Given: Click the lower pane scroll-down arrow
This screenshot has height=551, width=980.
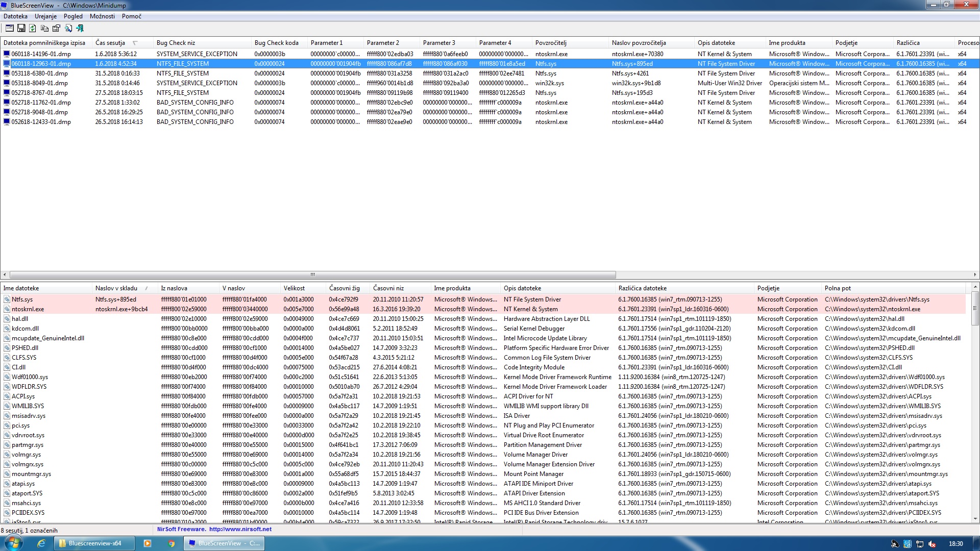Looking at the screenshot, I should [975, 519].
